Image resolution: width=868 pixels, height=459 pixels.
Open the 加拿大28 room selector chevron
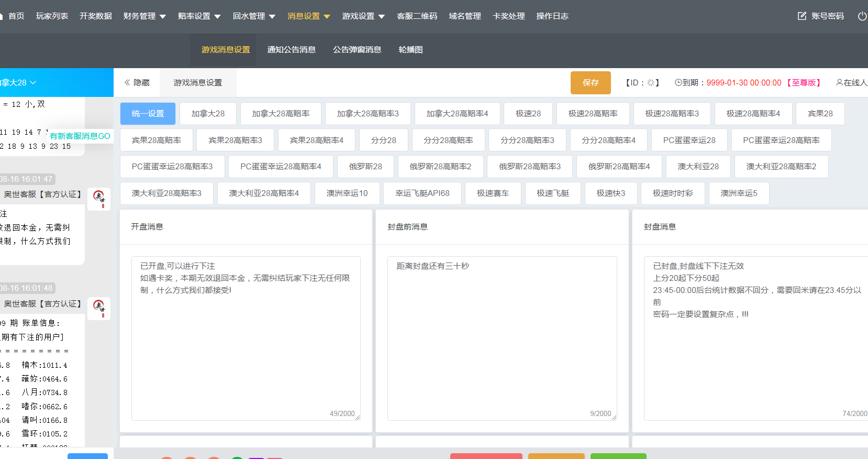pyautogui.click(x=33, y=83)
